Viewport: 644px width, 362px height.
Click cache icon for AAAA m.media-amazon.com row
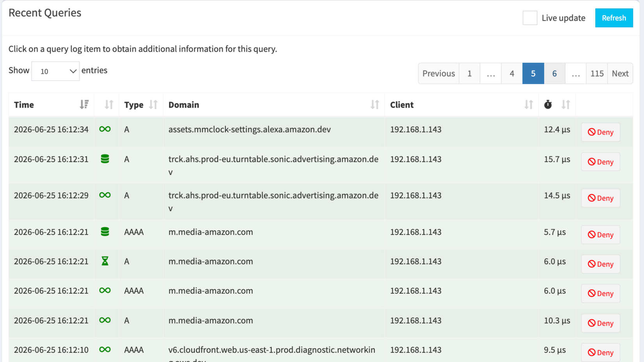[105, 232]
